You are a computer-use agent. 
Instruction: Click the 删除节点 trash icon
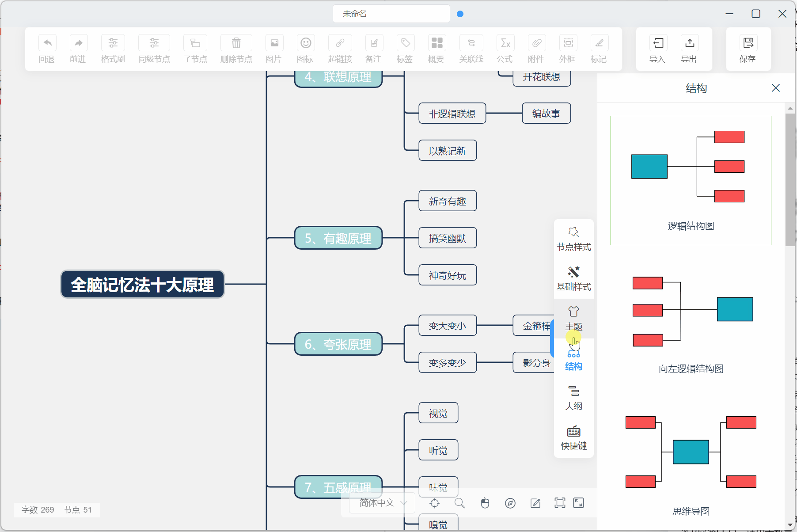(x=236, y=43)
